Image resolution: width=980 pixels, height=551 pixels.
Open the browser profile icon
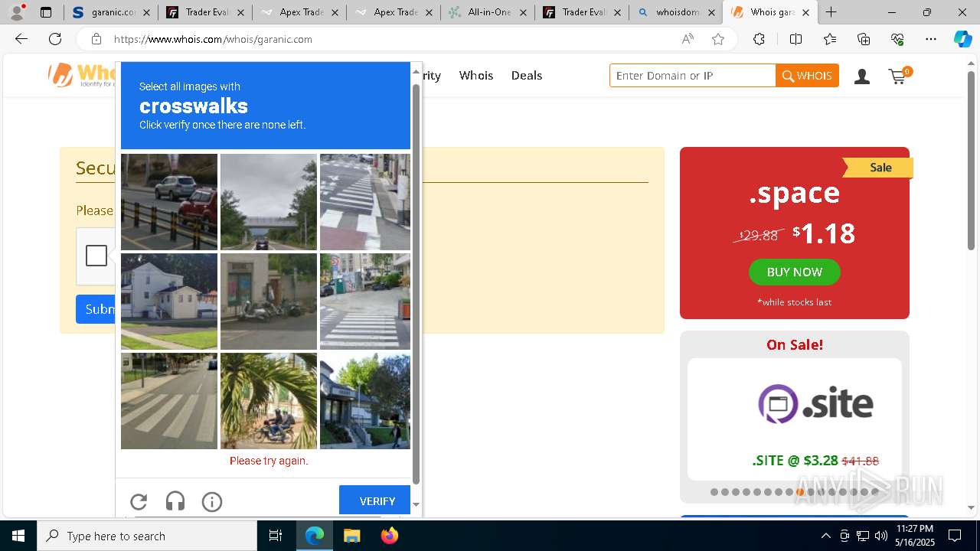[x=17, y=12]
